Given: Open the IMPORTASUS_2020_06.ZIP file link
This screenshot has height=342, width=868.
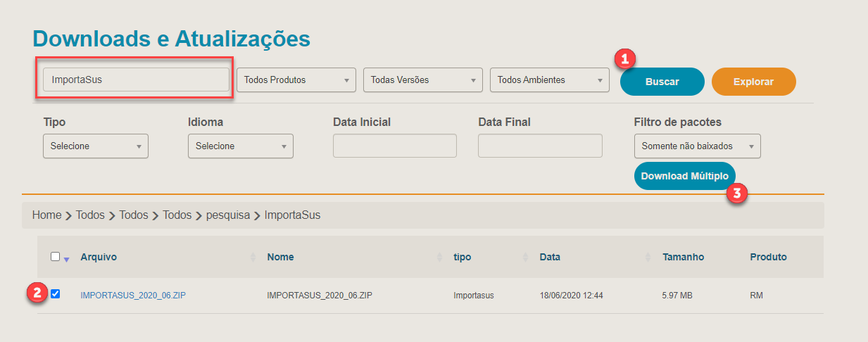Looking at the screenshot, I should pos(133,296).
